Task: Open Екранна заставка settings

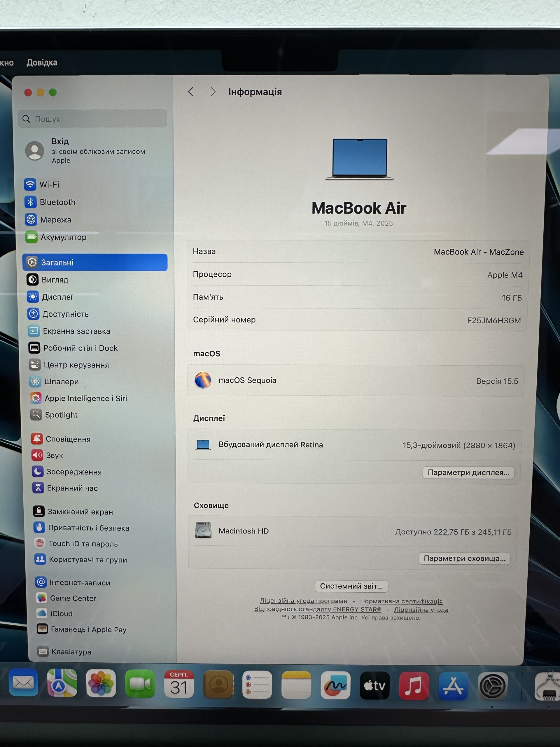Action: (69, 331)
